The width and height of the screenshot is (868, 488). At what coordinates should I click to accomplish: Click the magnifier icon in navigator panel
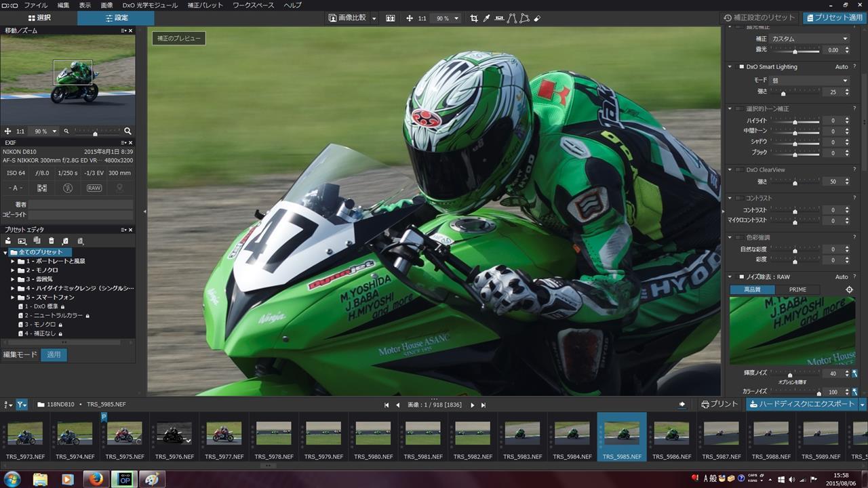coord(127,131)
